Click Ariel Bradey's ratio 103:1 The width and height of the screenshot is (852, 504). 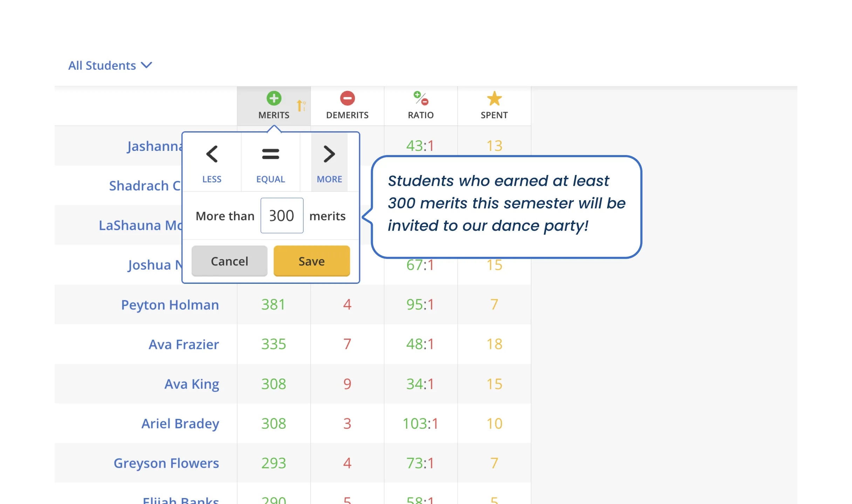click(x=420, y=423)
